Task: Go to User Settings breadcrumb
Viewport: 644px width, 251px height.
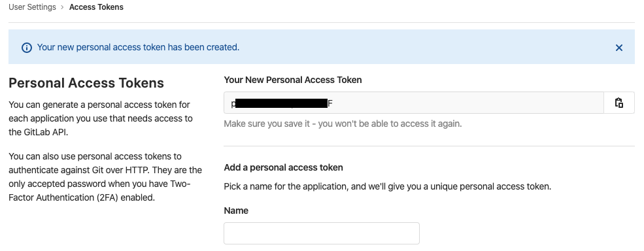Action: 32,7
